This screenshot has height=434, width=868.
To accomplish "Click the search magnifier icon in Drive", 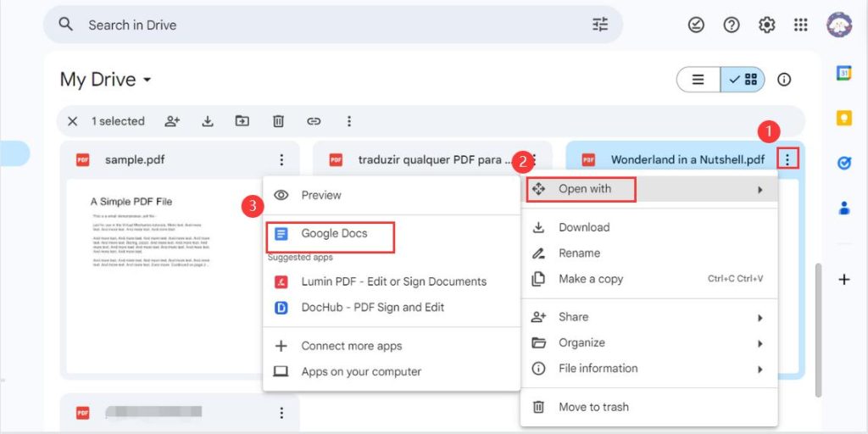I will pos(66,25).
